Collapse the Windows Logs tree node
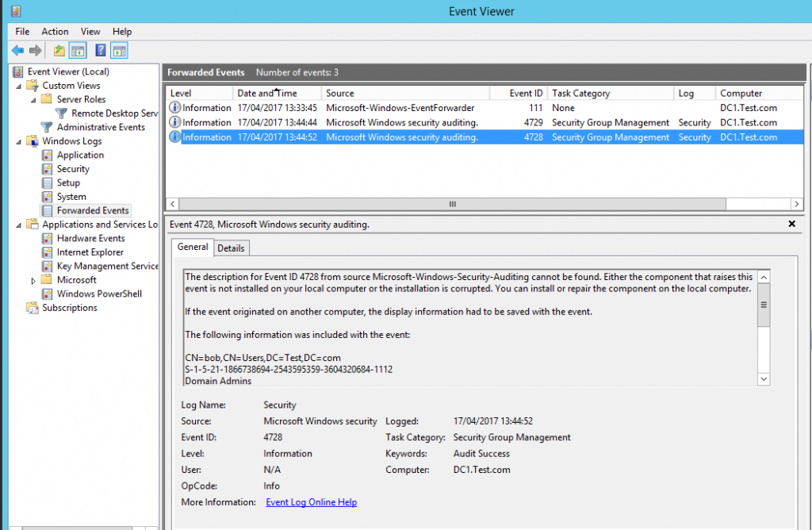Screen dimensions: 812x530 point(19,141)
